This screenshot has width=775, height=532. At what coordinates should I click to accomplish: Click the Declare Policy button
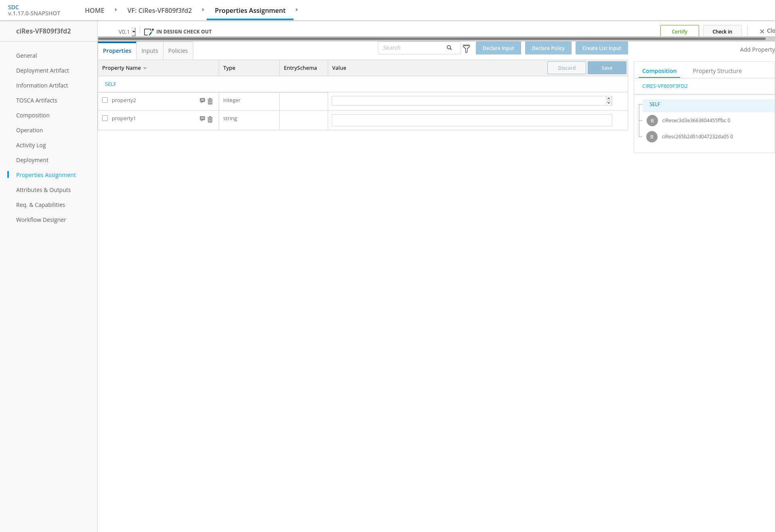tap(548, 48)
